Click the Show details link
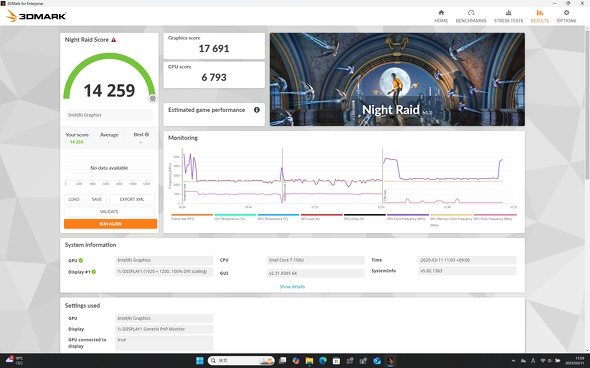 point(292,287)
